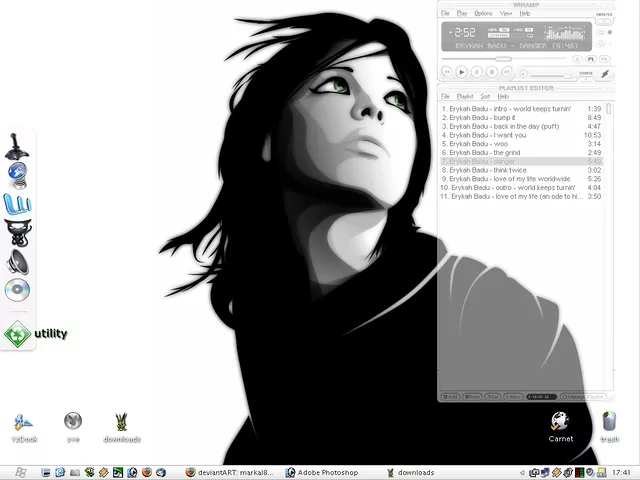
Task: Launch the CD disc icon in the dock
Action: coord(17,291)
